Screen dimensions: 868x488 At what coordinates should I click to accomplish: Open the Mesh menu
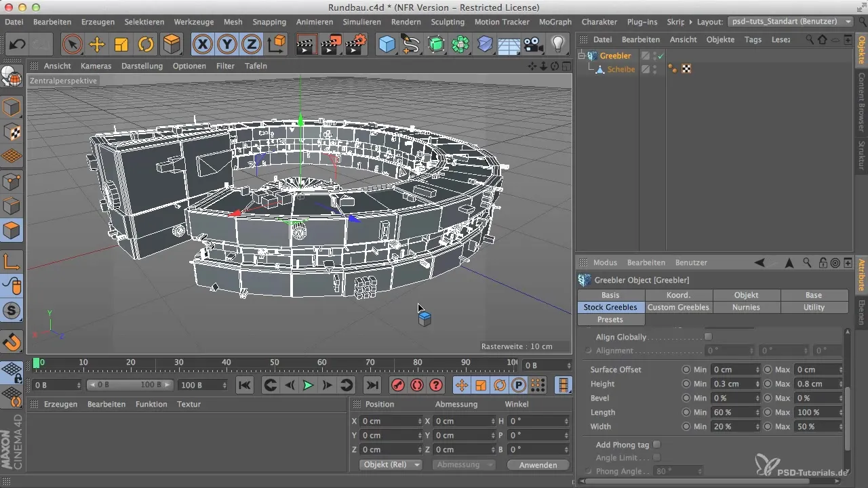point(233,22)
